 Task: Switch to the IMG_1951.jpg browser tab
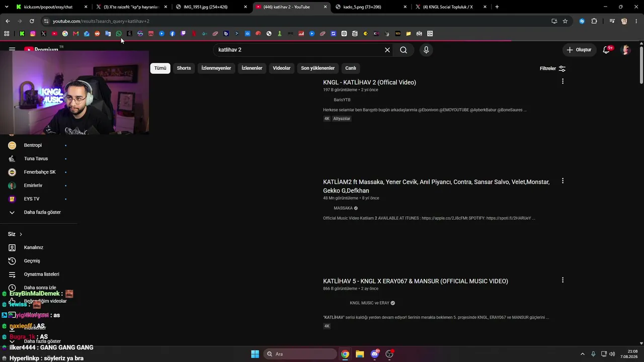pos(211,7)
